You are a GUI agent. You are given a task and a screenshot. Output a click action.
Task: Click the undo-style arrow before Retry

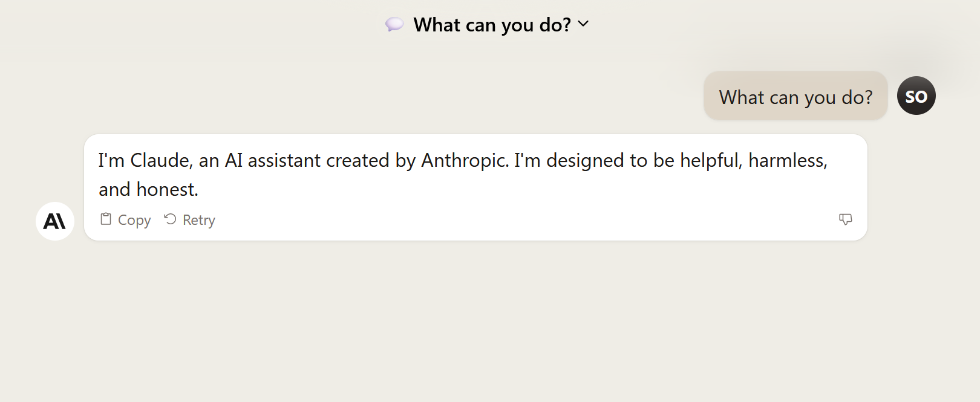point(169,219)
